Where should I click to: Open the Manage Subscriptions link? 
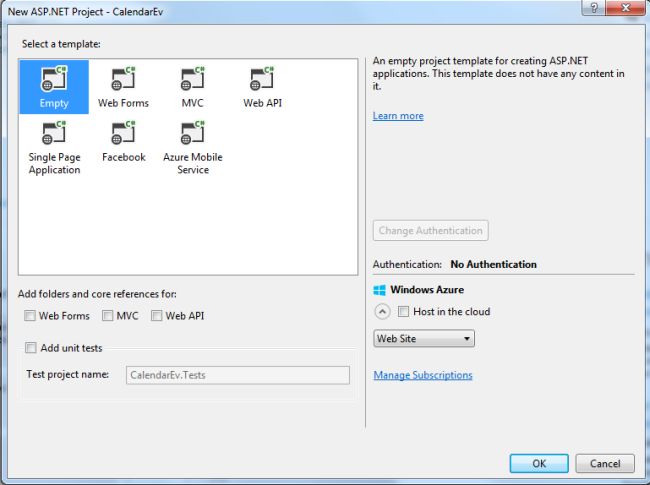pos(423,375)
